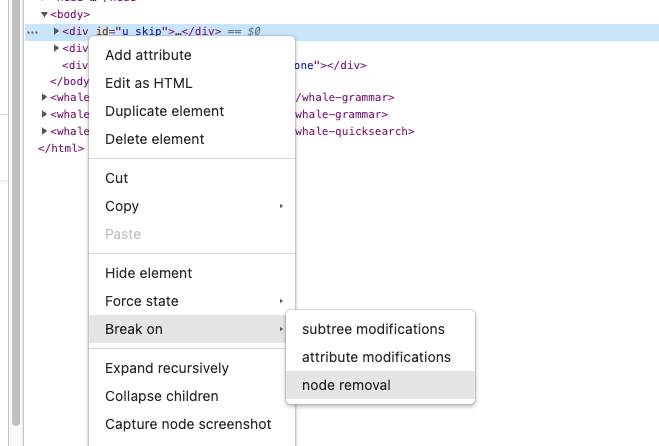Delete element via context menu
The image size is (659, 446).
click(x=154, y=139)
